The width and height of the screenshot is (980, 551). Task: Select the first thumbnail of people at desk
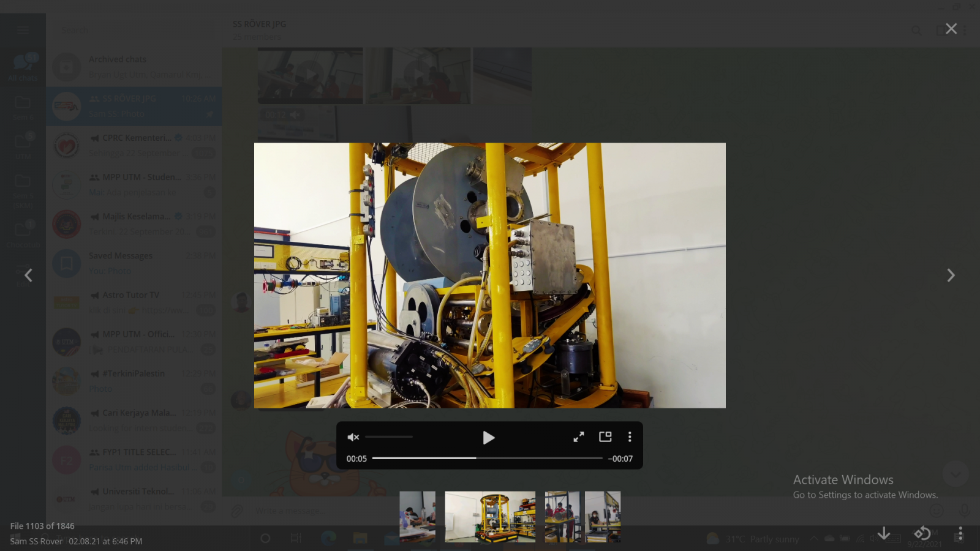coord(418,517)
